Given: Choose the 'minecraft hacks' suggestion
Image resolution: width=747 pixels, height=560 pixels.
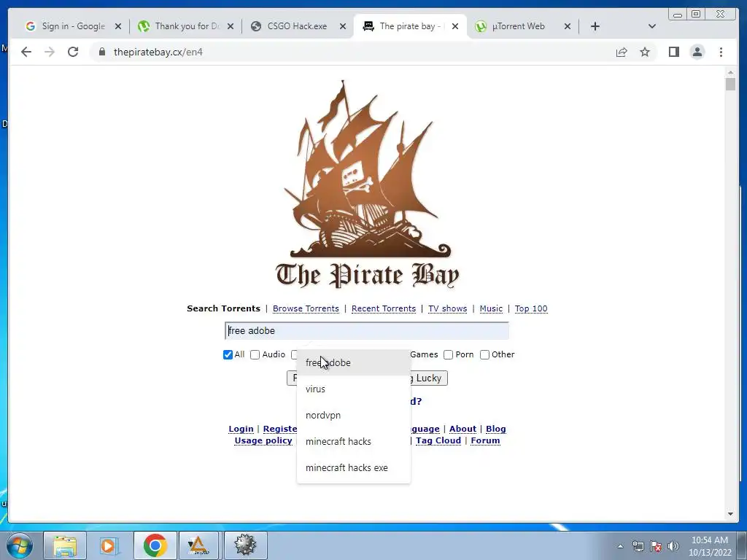Looking at the screenshot, I should 354,441.
